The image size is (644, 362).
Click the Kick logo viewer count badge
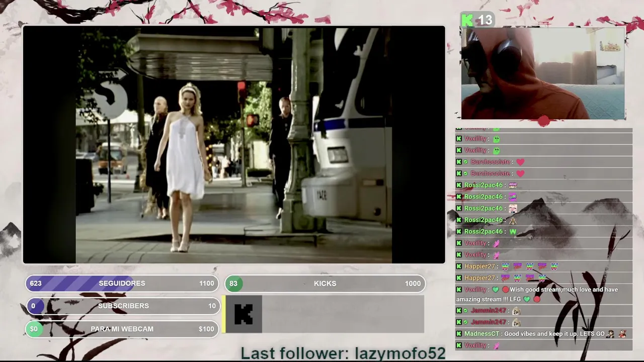click(477, 20)
